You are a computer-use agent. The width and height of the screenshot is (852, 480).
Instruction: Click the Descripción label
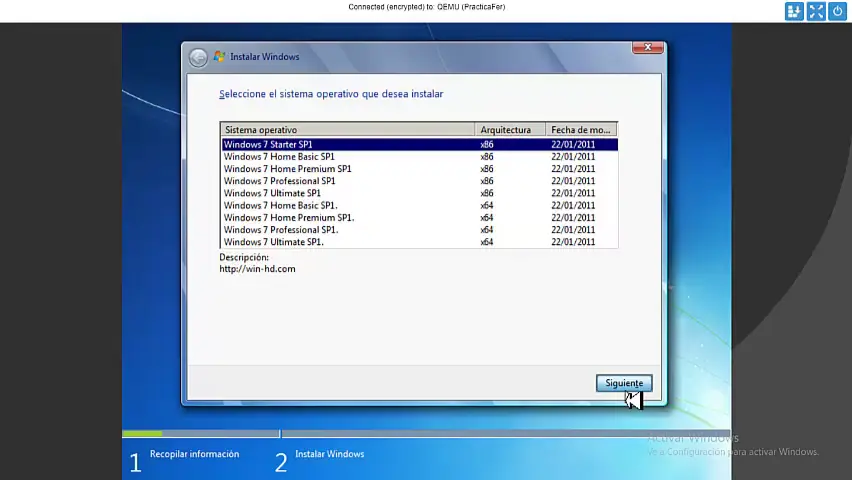tap(244, 258)
